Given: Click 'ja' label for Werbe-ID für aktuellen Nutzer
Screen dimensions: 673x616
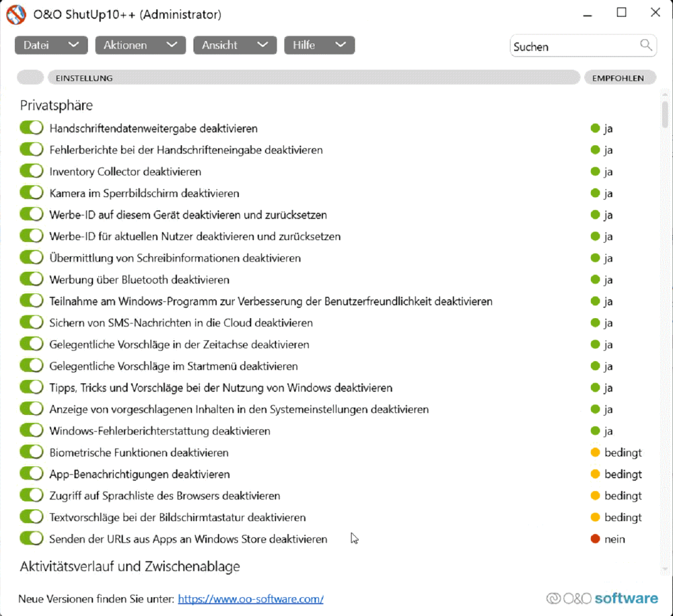Looking at the screenshot, I should click(x=608, y=236).
